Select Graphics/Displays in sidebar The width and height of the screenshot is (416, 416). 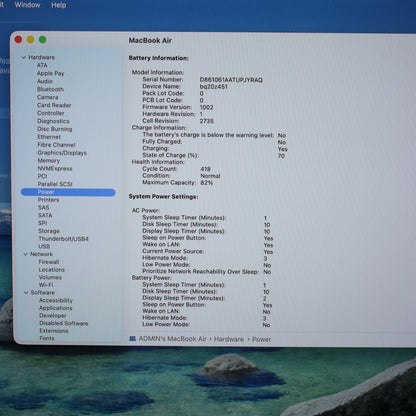[x=62, y=153]
